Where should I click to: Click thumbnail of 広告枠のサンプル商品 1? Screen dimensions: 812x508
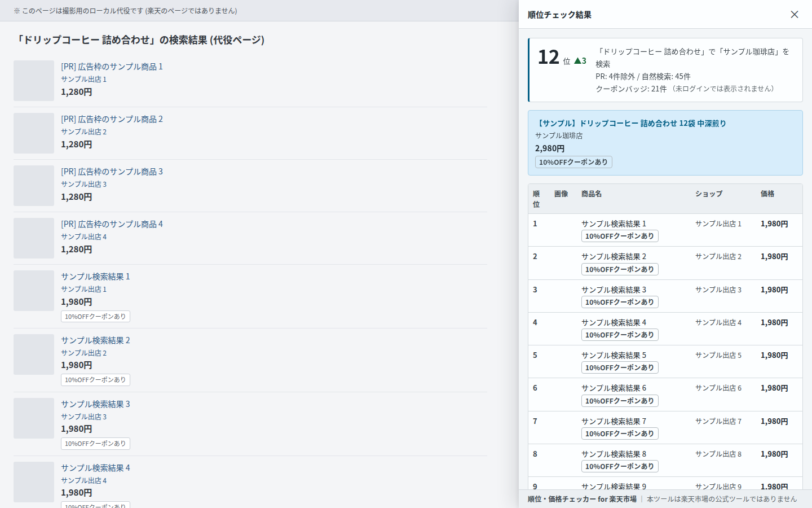[34, 81]
